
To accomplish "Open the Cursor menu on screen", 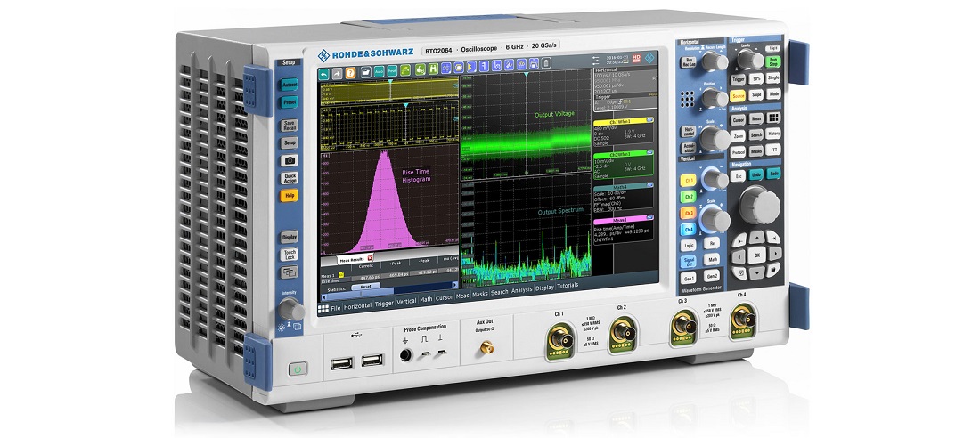I will 444,298.
